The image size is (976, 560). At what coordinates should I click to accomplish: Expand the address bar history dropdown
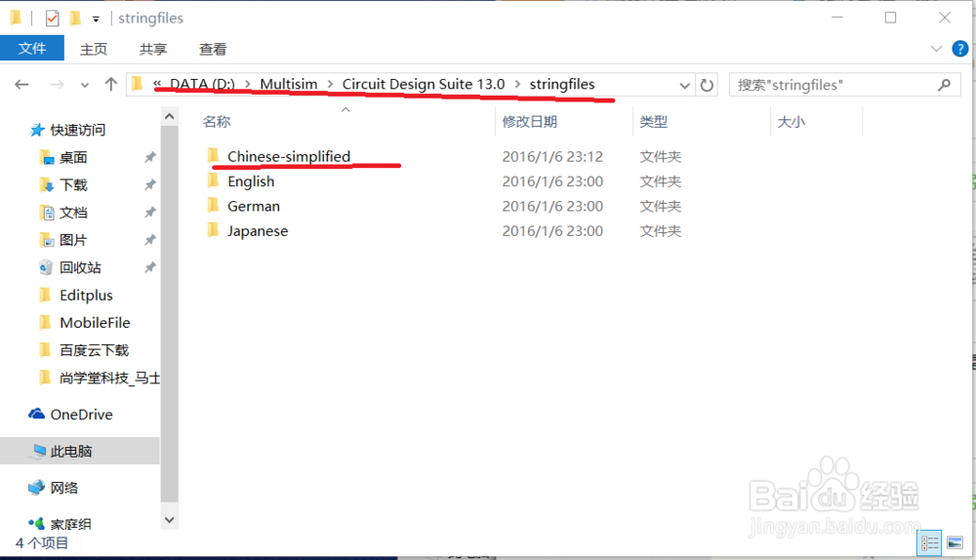click(x=685, y=85)
